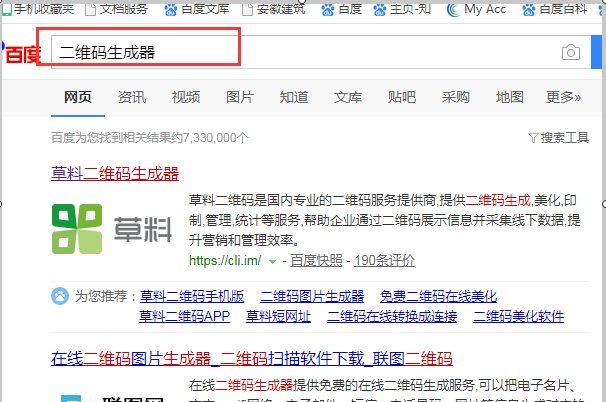Open 搜索工具 filter options
Image resolution: width=606 pixels, height=402 pixels.
(558, 138)
